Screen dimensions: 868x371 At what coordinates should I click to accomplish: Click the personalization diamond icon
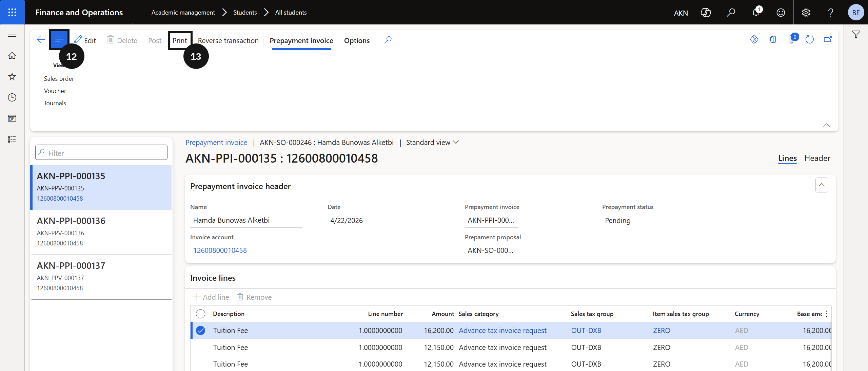754,40
